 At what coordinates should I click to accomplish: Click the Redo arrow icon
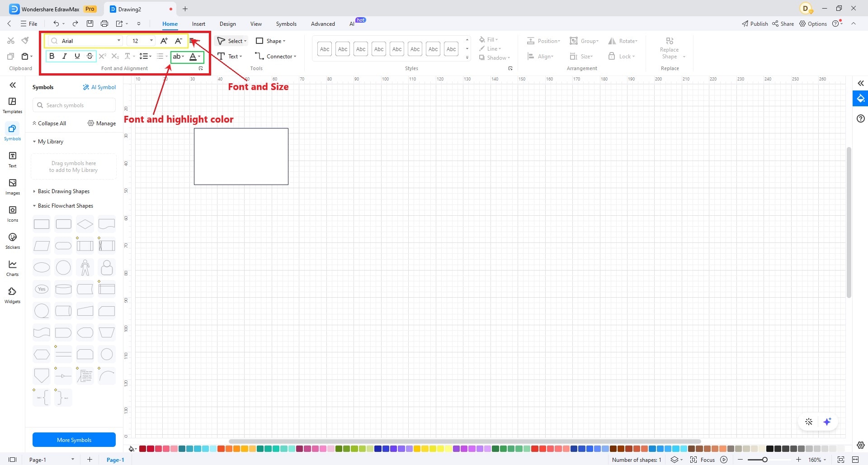[x=75, y=24]
